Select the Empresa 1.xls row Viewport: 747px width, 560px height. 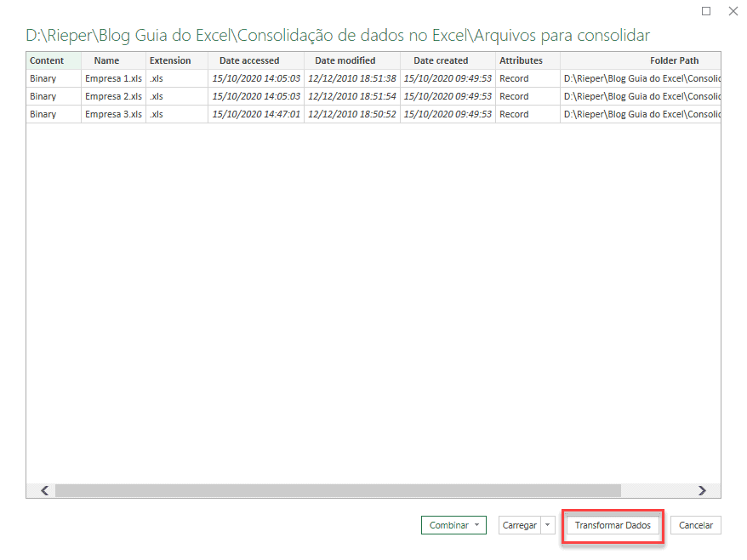111,78
